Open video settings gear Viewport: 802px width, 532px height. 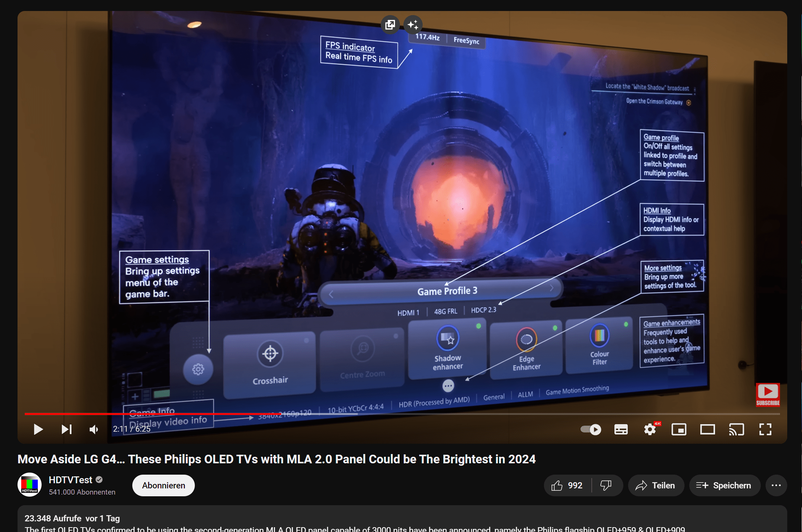click(x=650, y=429)
